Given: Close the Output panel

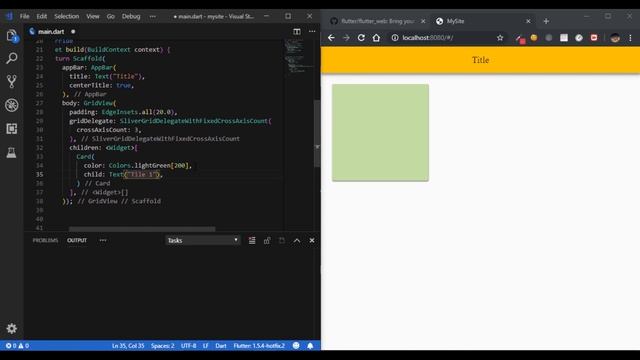Looking at the screenshot, I should pyautogui.click(x=312, y=240).
